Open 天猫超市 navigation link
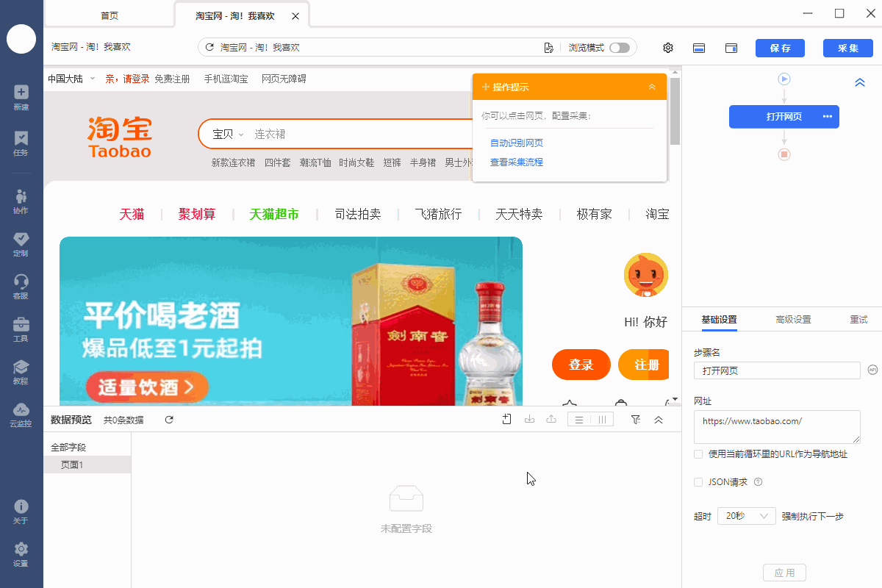This screenshot has height=588, width=882. (x=274, y=214)
